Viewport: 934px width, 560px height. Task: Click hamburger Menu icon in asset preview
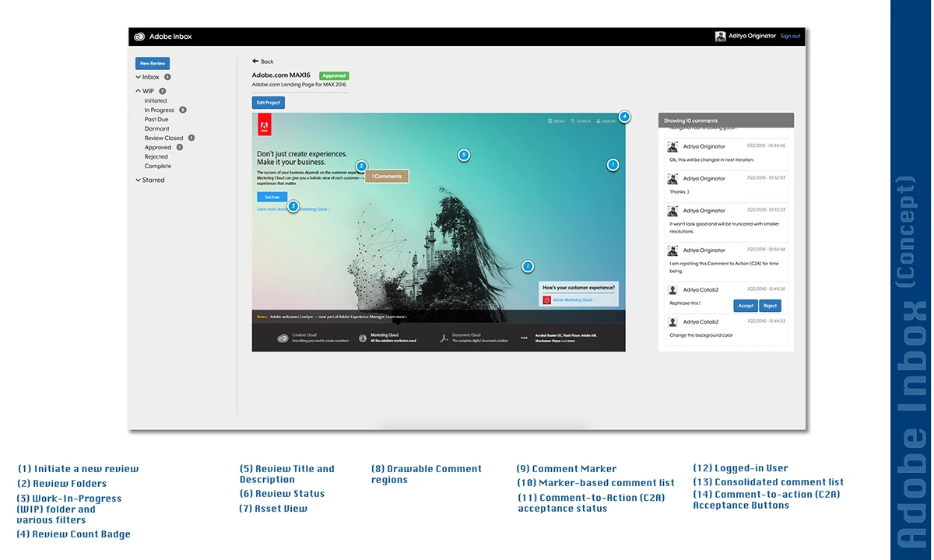click(550, 121)
